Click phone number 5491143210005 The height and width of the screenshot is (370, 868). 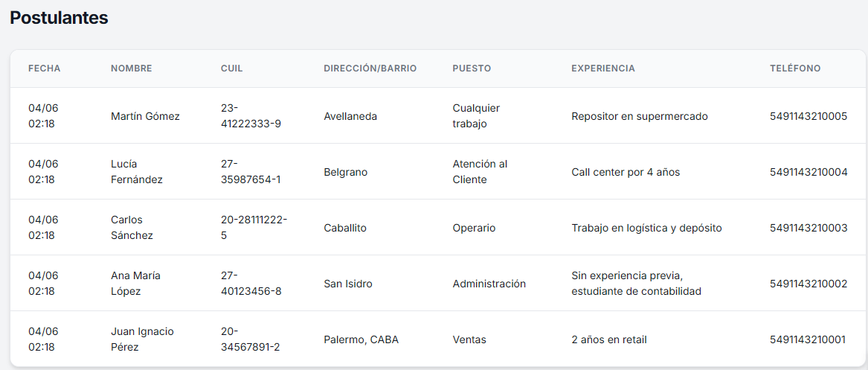[808, 116]
